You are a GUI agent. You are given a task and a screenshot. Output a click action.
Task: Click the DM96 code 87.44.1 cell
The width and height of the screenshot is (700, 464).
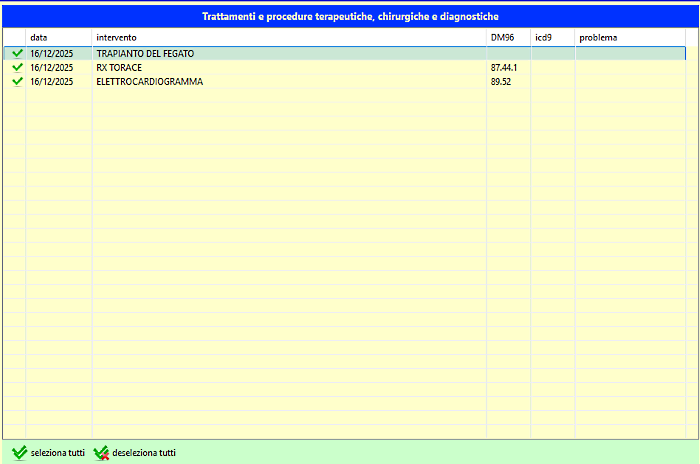coord(508,67)
